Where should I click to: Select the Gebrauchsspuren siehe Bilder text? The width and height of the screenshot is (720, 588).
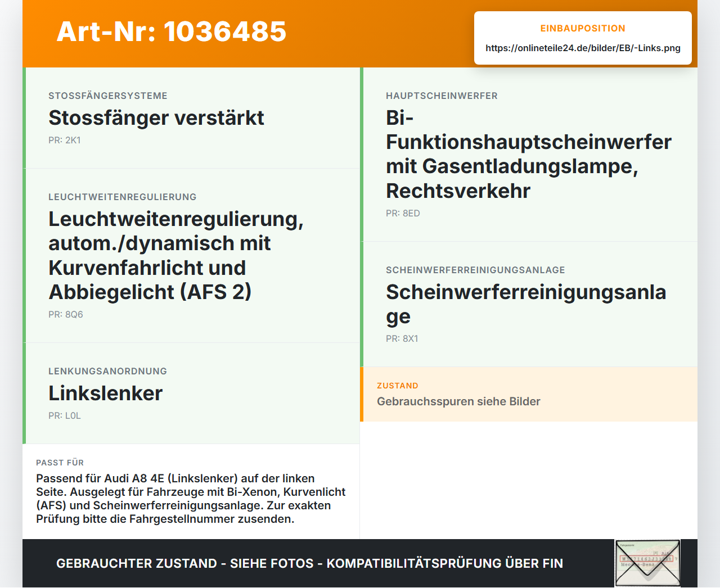(458, 402)
